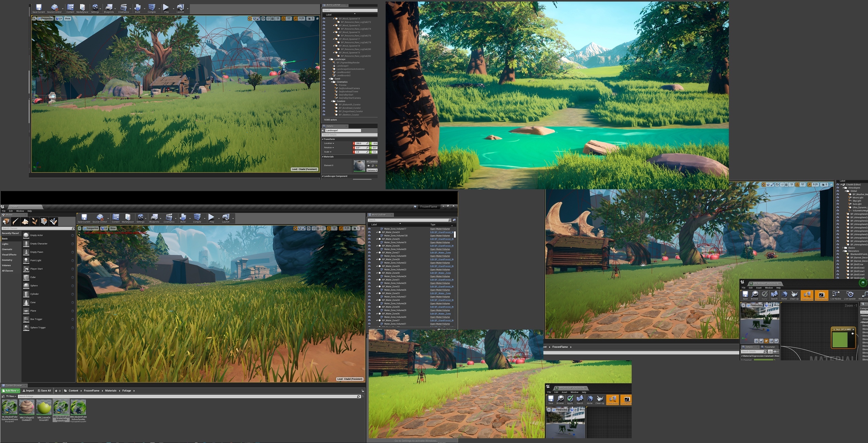Image resolution: width=868 pixels, height=443 pixels.
Task: Click Settings in the Modes-panel editor toolbar
Action: (x=140, y=218)
